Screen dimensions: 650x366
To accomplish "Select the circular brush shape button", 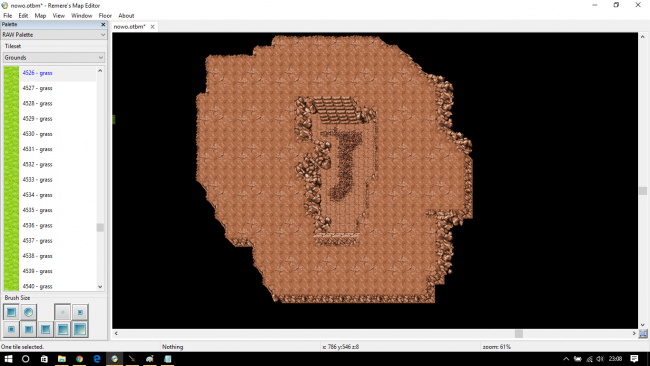I will click(x=28, y=312).
